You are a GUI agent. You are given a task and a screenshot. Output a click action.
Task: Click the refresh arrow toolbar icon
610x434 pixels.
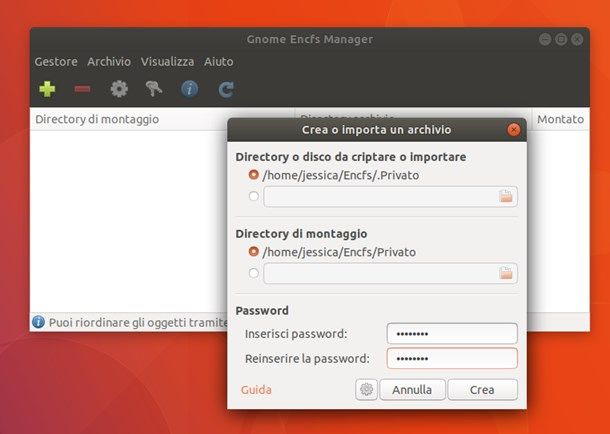tap(226, 89)
